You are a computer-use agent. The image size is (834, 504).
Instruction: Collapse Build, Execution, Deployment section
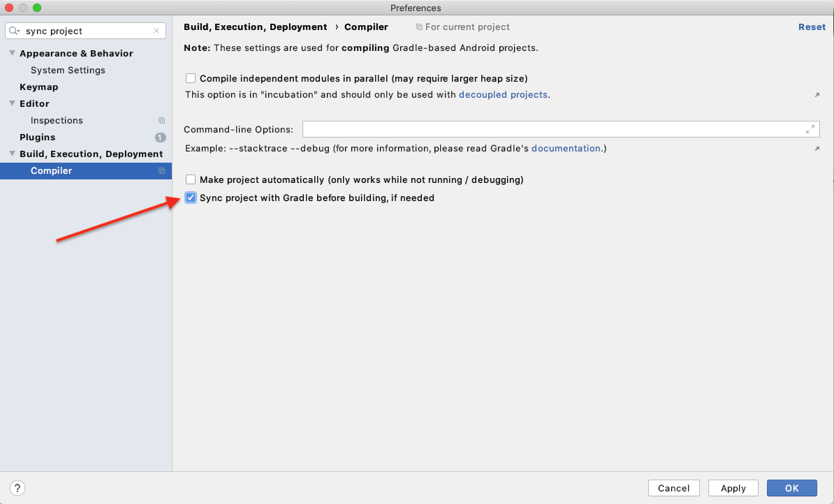click(x=12, y=154)
